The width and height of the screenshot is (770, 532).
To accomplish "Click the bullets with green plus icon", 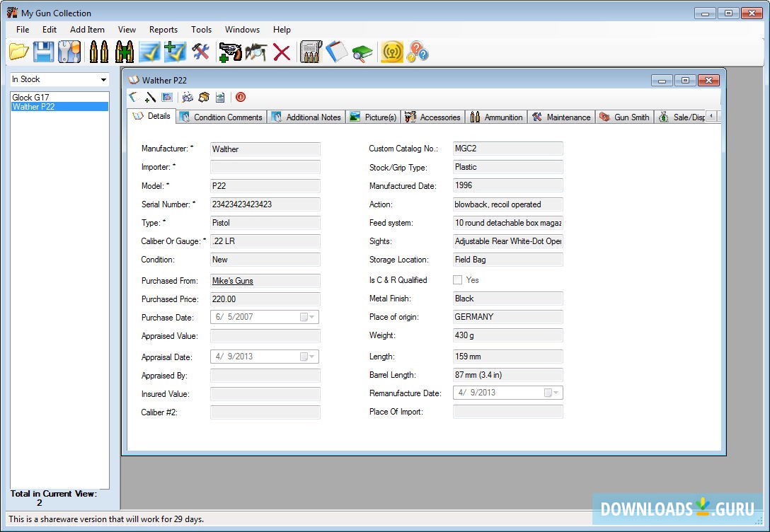I will (x=125, y=52).
